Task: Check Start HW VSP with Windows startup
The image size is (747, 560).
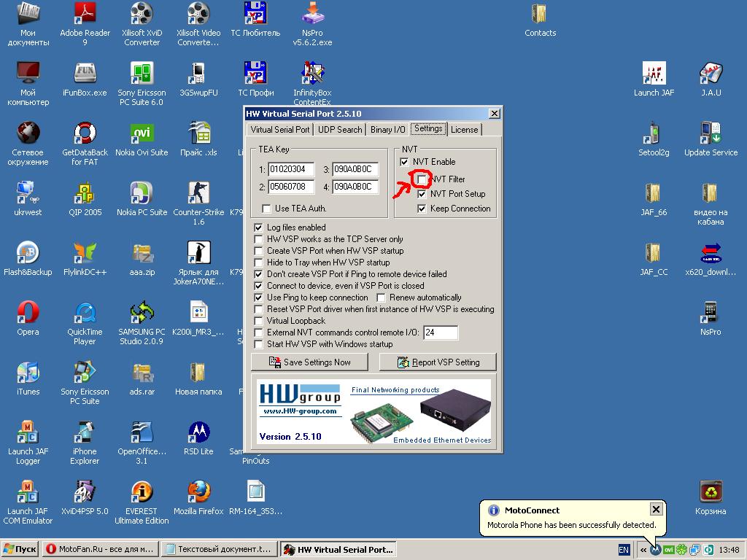Action: click(258, 344)
